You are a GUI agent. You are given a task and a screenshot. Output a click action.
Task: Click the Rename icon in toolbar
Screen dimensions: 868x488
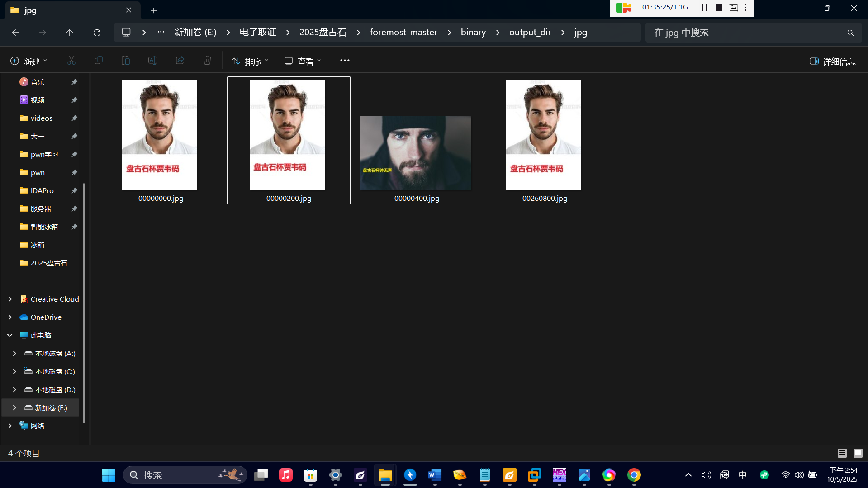[153, 61]
